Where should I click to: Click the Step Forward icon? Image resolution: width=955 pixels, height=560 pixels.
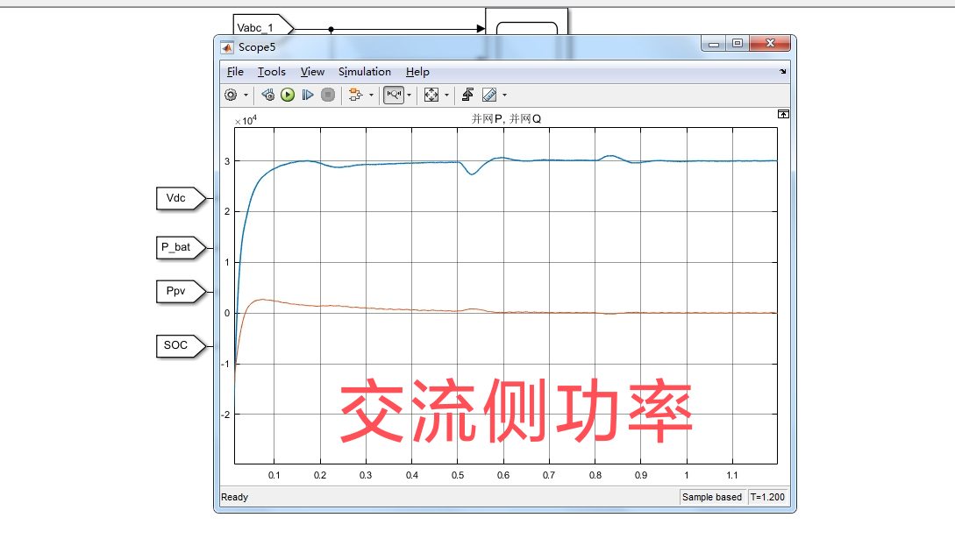(x=307, y=95)
